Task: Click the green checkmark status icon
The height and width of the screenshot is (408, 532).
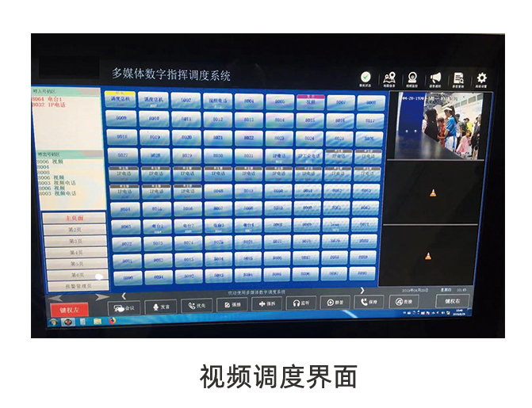Action: (x=366, y=78)
